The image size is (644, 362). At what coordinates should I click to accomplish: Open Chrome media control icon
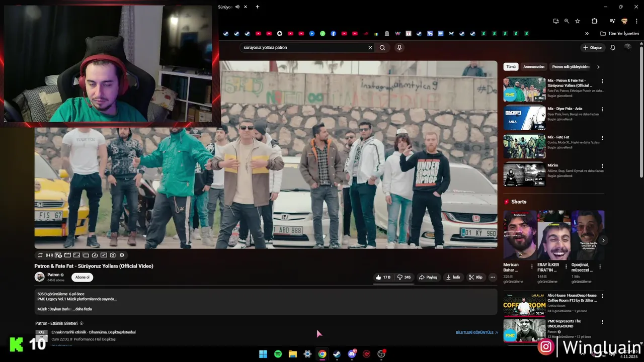(x=612, y=21)
